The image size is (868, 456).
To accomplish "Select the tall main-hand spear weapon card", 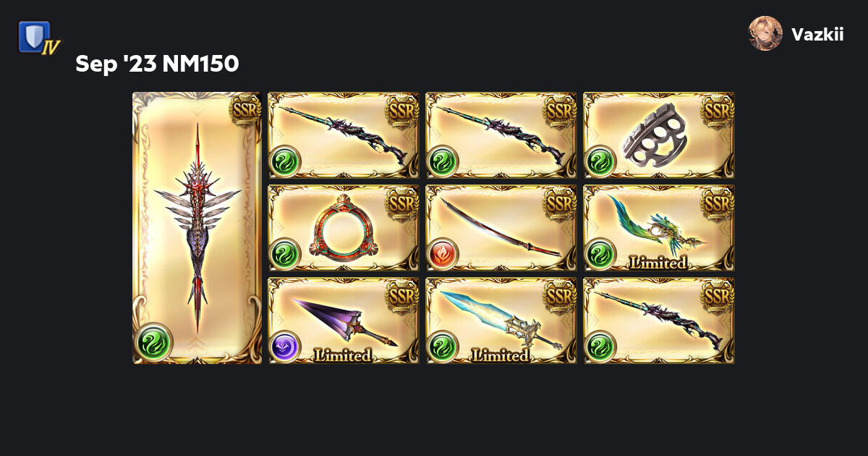I will click(197, 227).
